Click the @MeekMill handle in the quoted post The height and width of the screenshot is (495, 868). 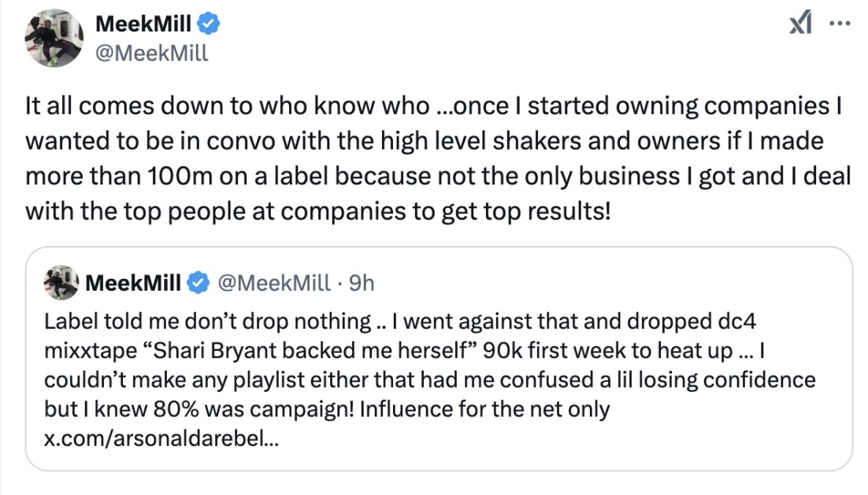pyautogui.click(x=274, y=283)
